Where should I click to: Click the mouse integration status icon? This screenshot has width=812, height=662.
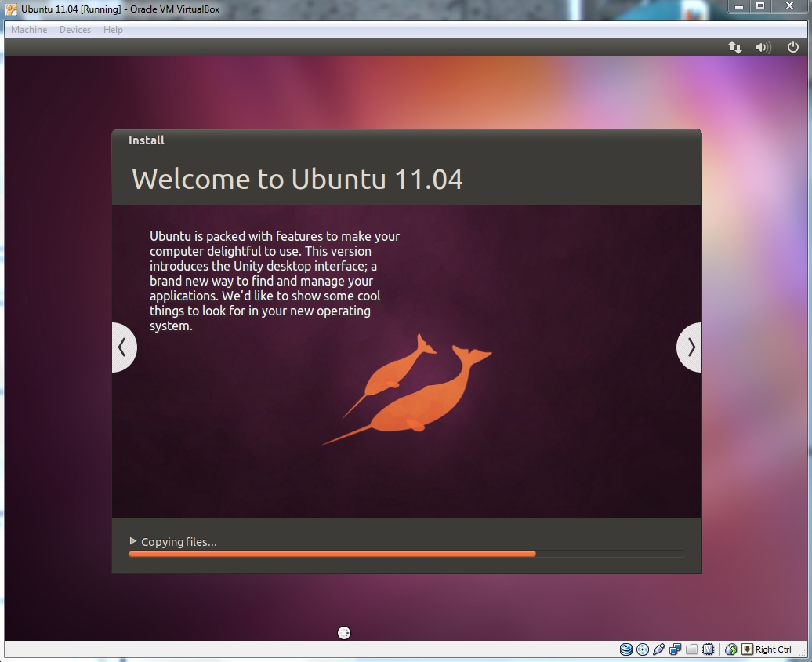(730, 649)
